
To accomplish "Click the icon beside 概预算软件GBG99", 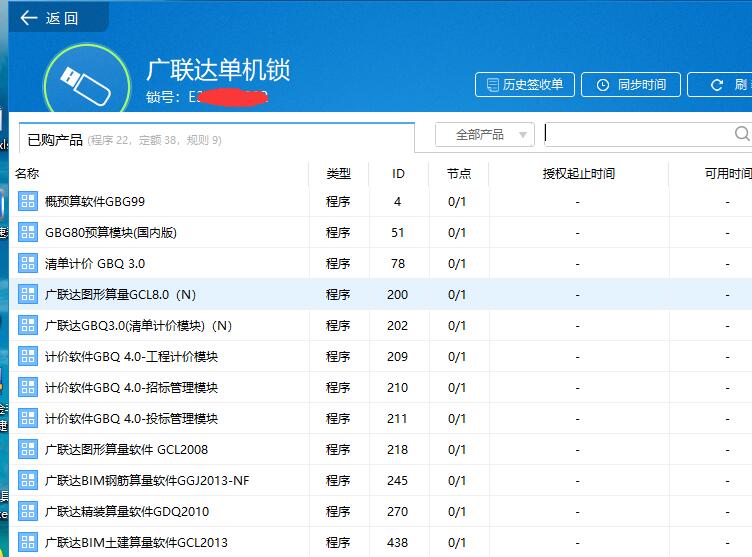I will pyautogui.click(x=28, y=201).
